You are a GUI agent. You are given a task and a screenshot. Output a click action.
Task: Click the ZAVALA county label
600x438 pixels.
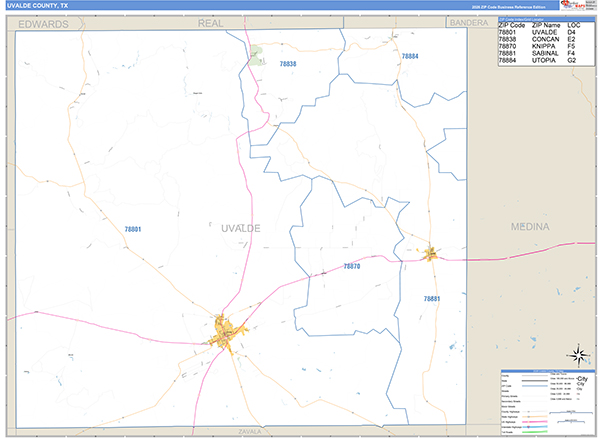coord(250,431)
